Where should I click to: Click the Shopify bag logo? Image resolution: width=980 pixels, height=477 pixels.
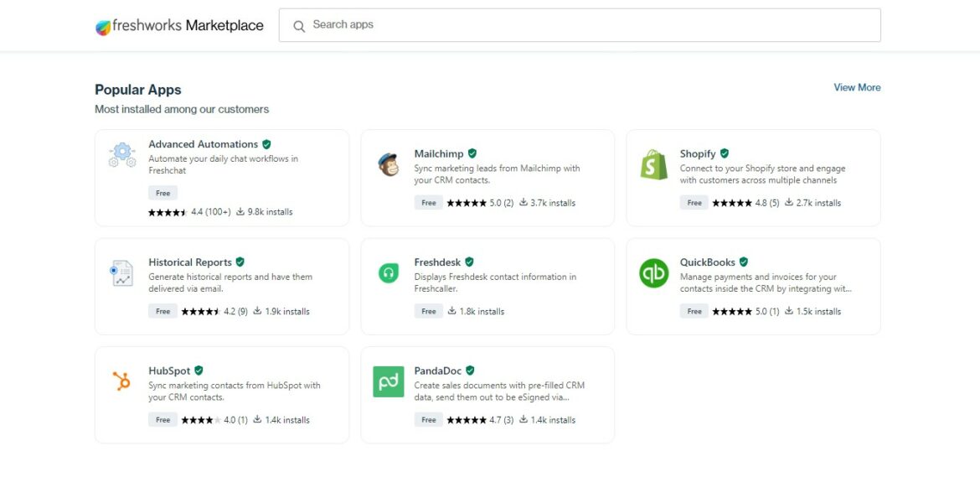pyautogui.click(x=653, y=164)
